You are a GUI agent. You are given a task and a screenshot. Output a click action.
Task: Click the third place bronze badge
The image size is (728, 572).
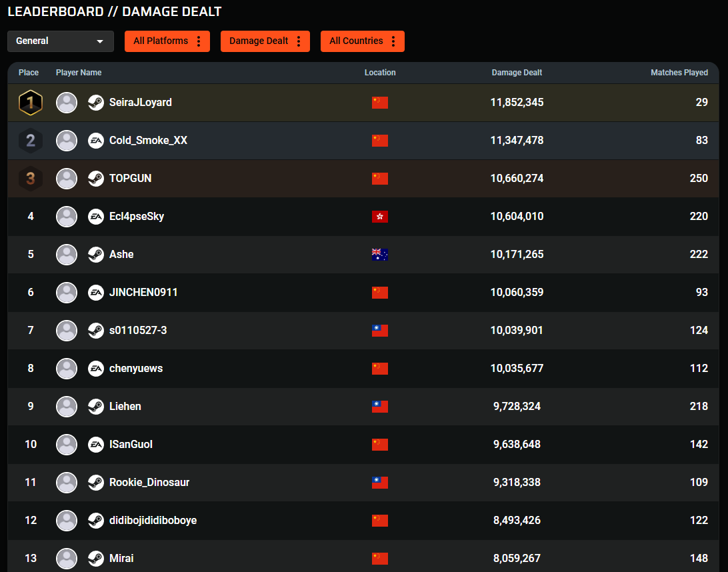tap(31, 179)
